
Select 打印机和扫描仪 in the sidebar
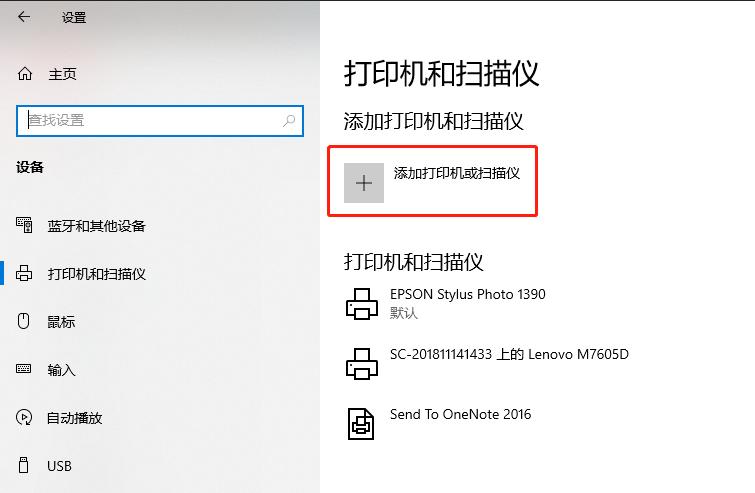pos(96,274)
